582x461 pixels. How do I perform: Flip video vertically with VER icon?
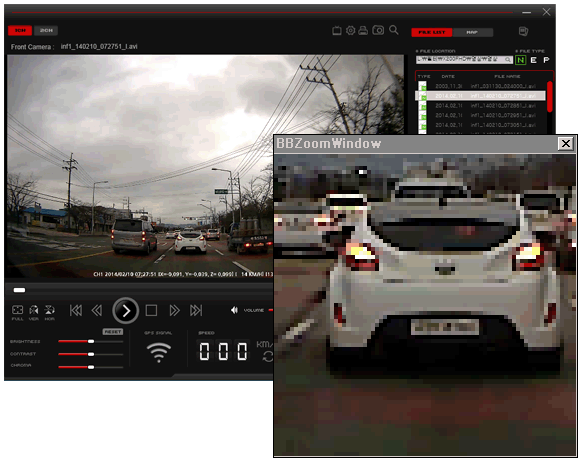pyautogui.click(x=34, y=312)
